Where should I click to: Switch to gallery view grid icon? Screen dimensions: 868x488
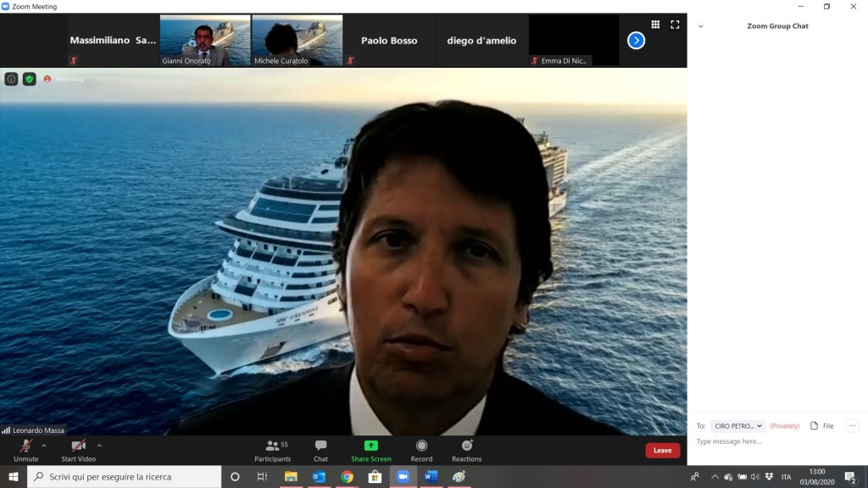pos(655,25)
